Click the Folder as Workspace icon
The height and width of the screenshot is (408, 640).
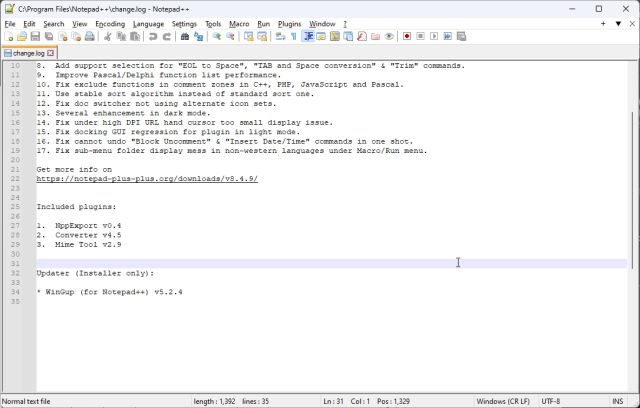point(376,37)
